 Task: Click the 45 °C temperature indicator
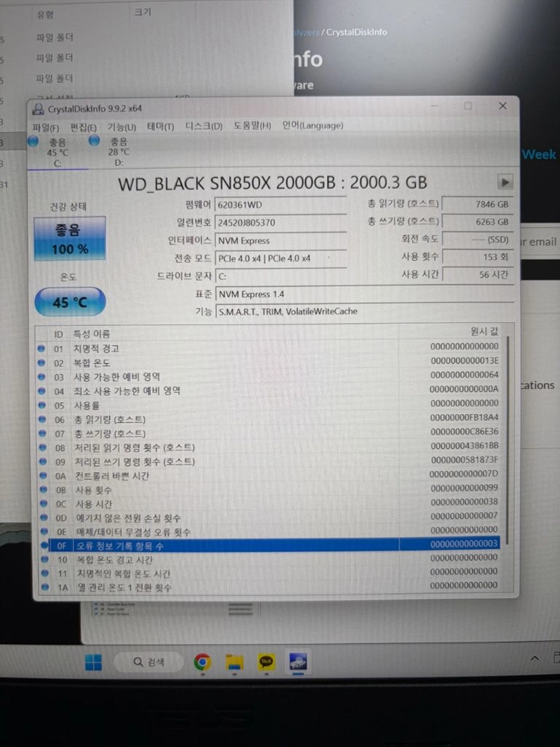[x=70, y=302]
